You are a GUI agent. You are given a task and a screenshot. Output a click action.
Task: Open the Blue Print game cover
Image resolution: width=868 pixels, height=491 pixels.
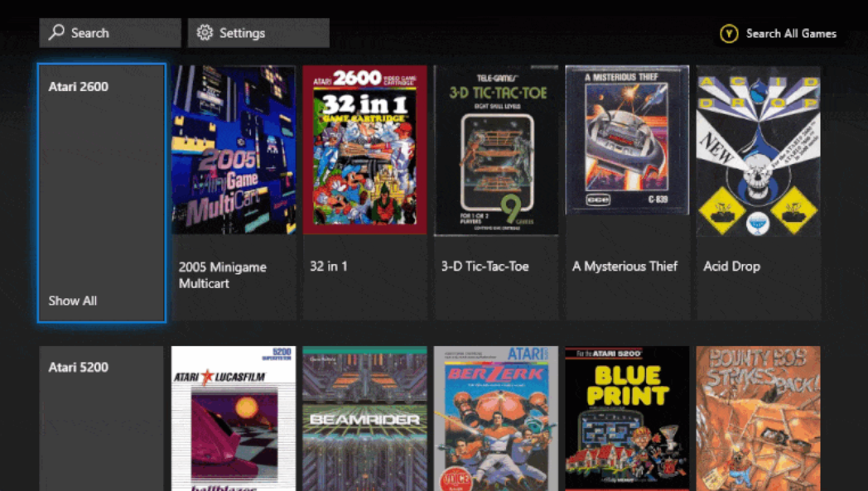tap(627, 418)
